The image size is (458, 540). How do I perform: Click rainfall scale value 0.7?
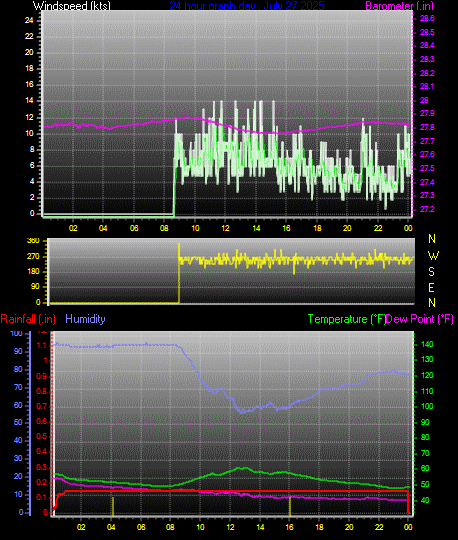click(42, 406)
